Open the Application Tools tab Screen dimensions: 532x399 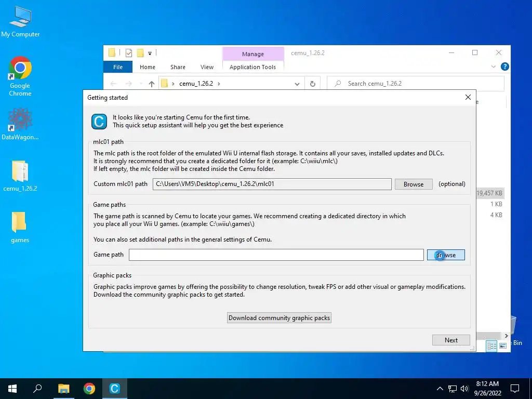tap(253, 67)
